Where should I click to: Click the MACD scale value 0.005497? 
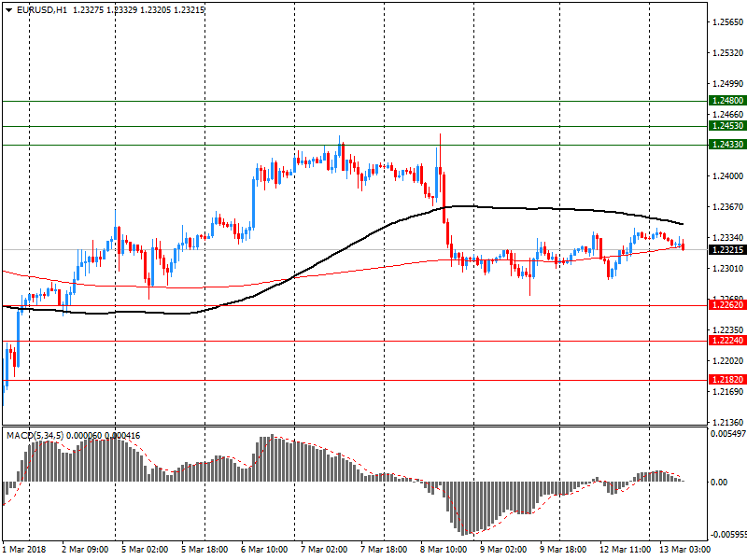click(x=727, y=435)
